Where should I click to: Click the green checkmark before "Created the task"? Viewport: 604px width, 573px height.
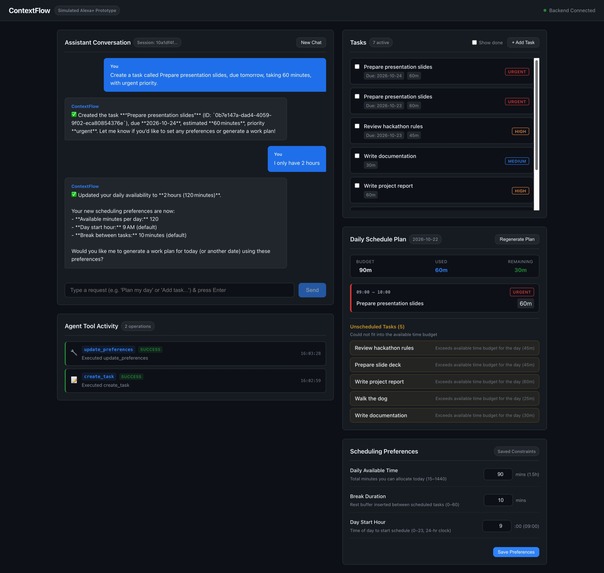[74, 114]
